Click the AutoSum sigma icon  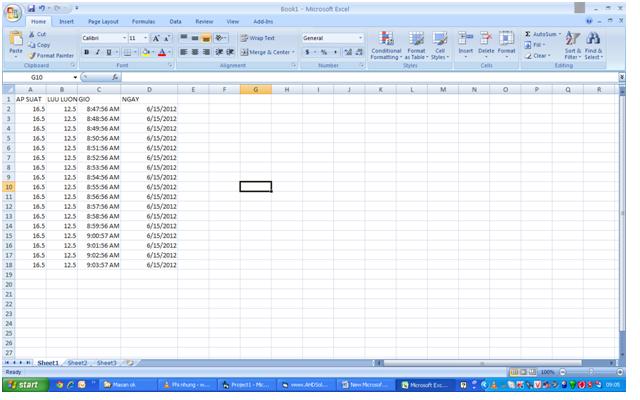(x=529, y=34)
